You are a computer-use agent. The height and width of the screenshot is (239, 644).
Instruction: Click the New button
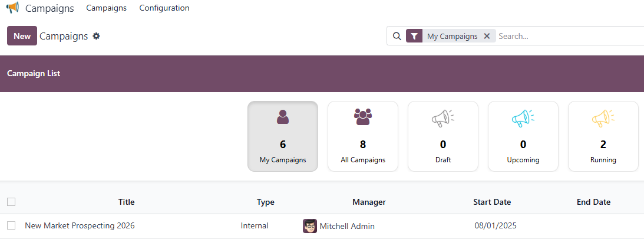tap(22, 36)
